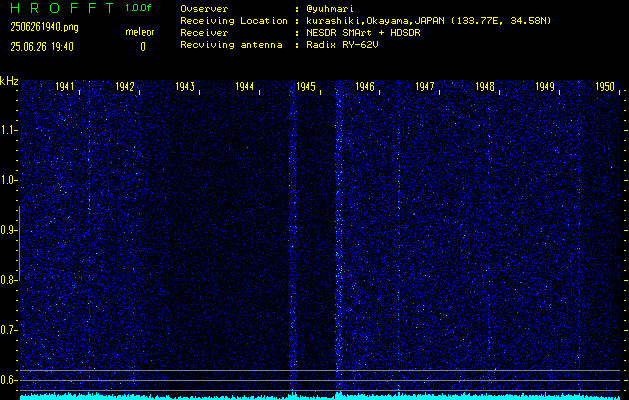This screenshot has height=400, width=629.
Task: Click the antenna Radix RY-62V text
Action: coord(342,45)
